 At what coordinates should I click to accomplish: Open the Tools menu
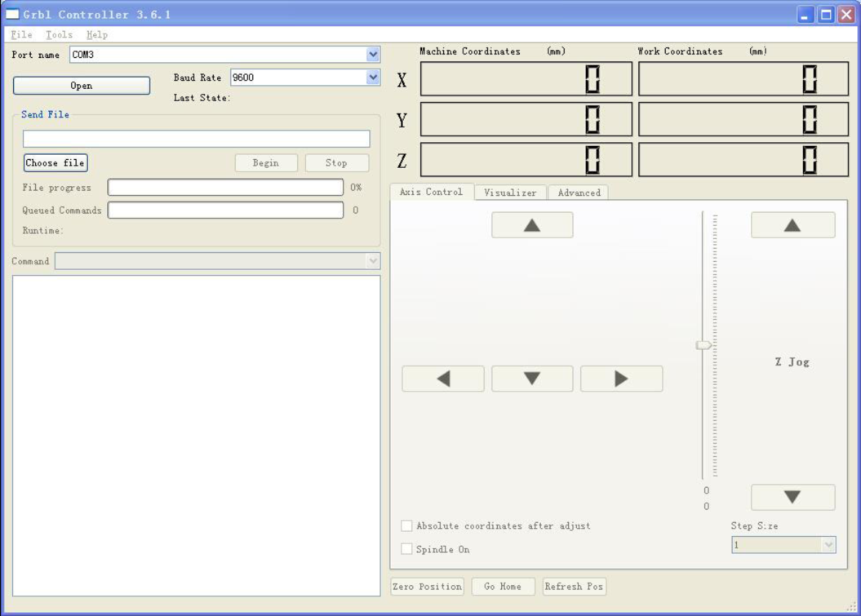59,34
